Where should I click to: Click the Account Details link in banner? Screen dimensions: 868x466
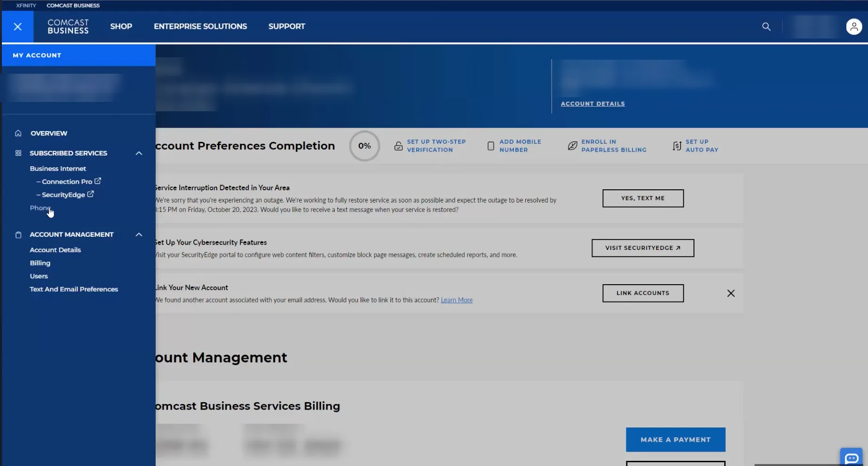[x=592, y=104]
